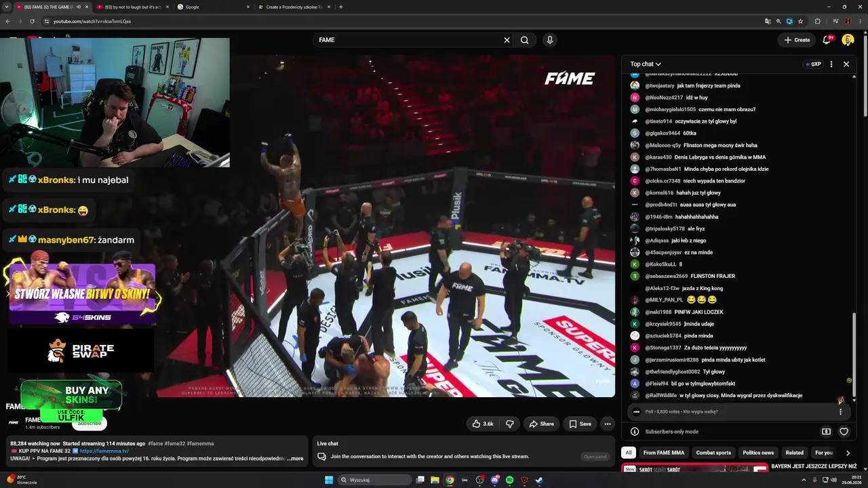Open the site information icon beside URL

point(47,21)
